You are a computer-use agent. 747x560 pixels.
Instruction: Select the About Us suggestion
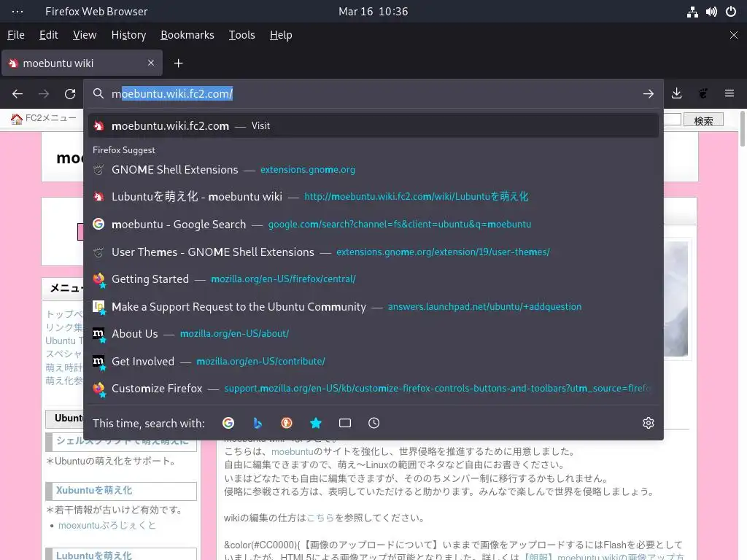point(373,334)
